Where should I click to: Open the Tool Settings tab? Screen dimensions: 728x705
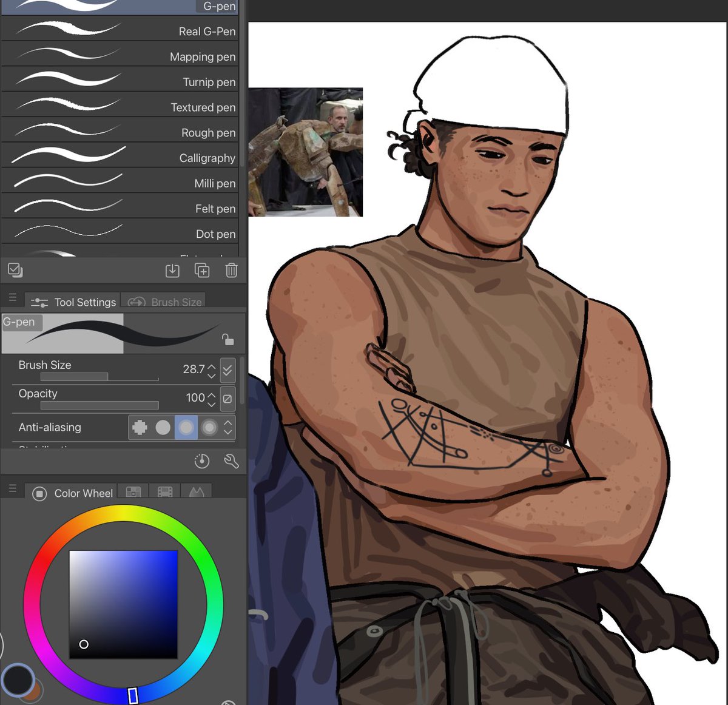point(73,302)
